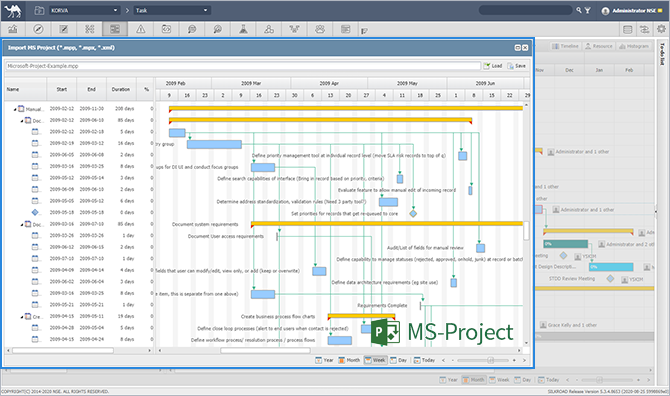This screenshot has width=670, height=396.
Task: Switch dialog Gantt to Week view
Action: pos(375,360)
